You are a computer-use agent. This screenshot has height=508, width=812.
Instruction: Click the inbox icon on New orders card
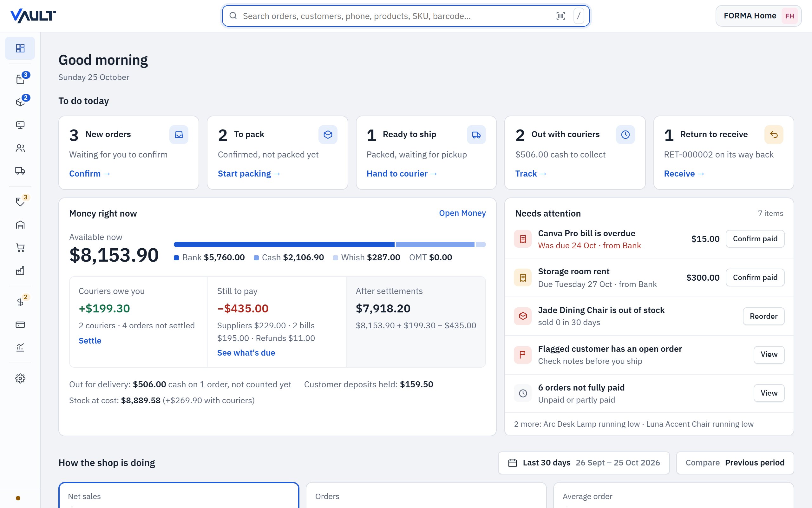click(179, 135)
